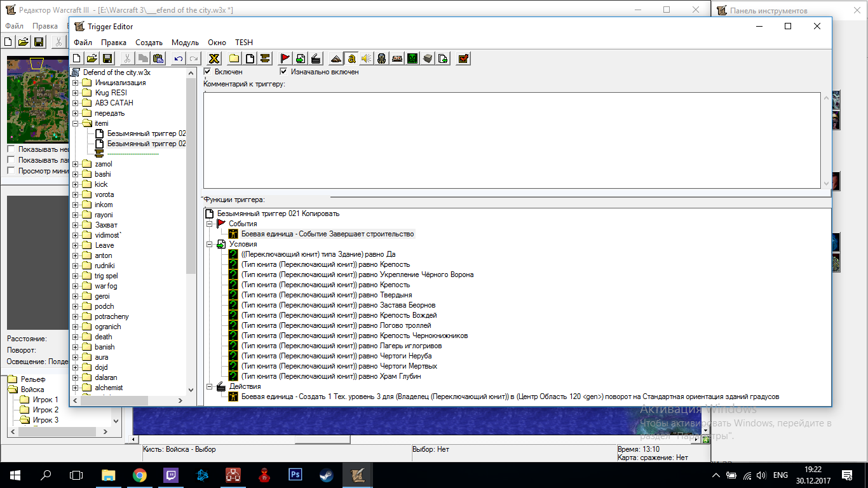Open Google Chrome from the taskbar
The image size is (868, 488).
139,475
